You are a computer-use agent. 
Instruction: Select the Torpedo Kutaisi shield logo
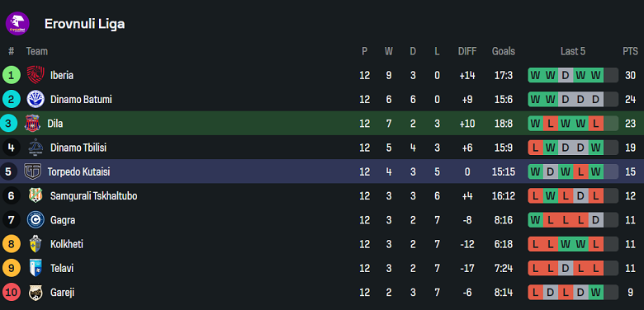pyautogui.click(x=32, y=171)
